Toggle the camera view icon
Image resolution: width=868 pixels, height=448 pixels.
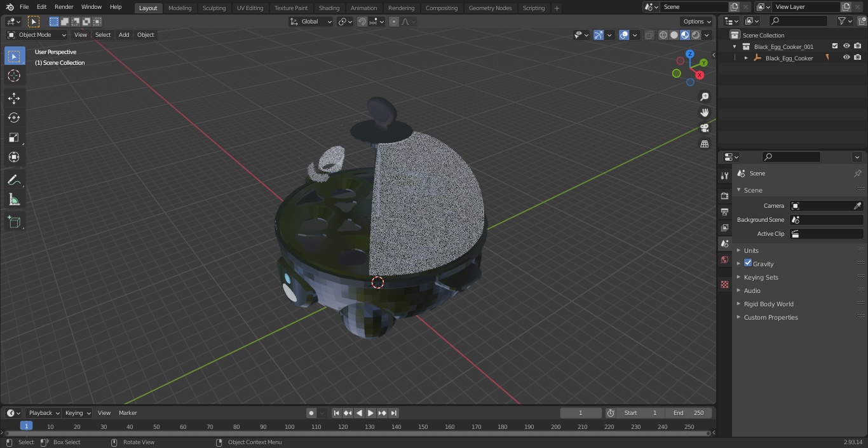pos(704,128)
